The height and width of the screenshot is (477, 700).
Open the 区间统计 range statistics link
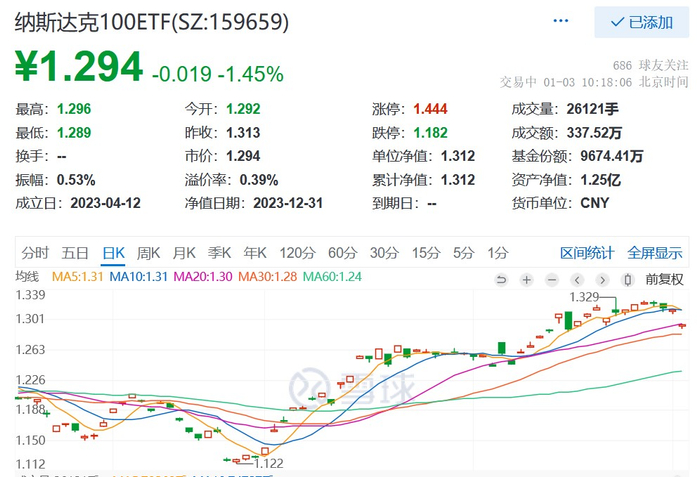[x=587, y=253]
